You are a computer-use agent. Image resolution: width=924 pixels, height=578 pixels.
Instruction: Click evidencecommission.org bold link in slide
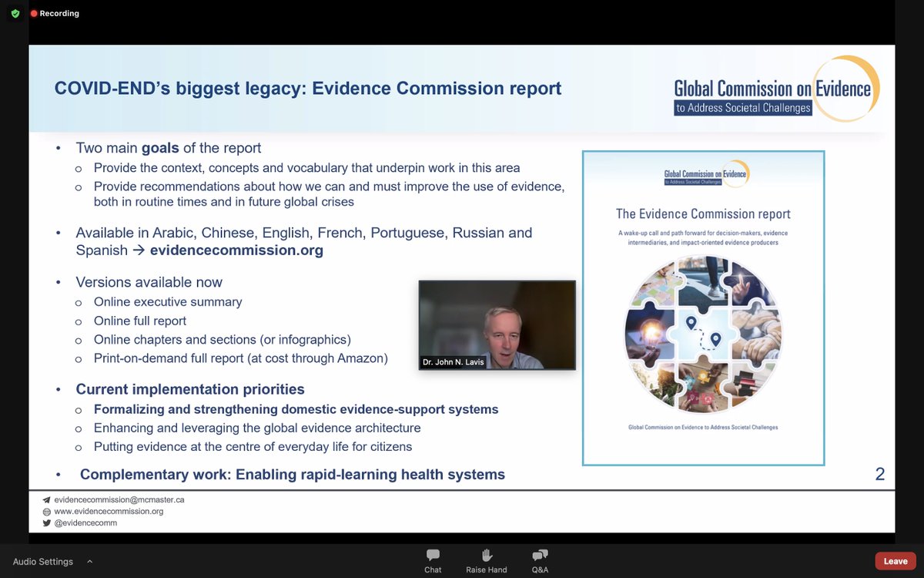[236, 250]
